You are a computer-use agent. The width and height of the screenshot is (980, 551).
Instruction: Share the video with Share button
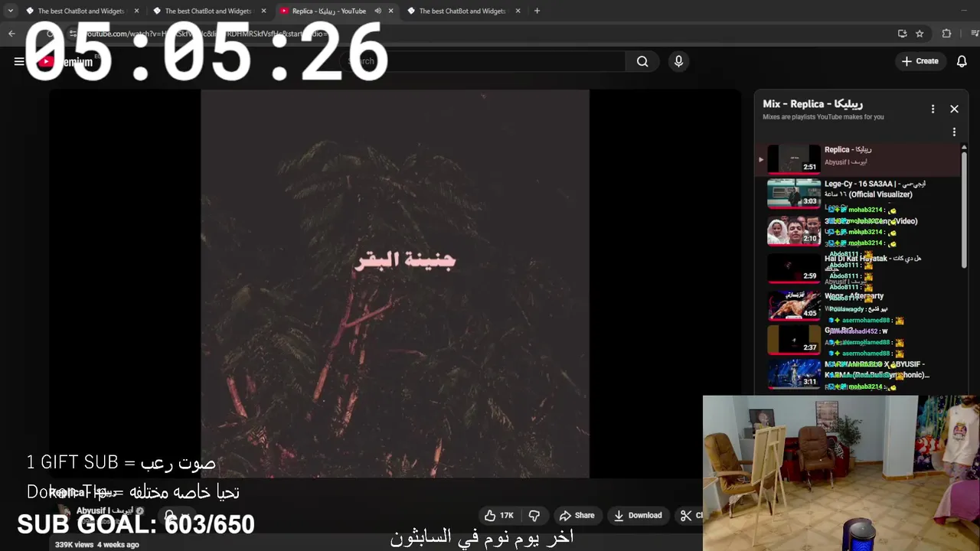point(577,515)
